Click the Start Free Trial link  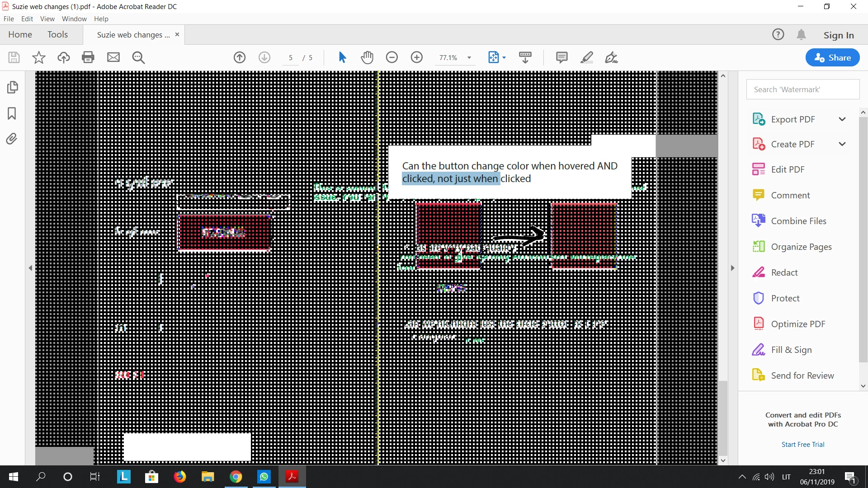[802, 444]
